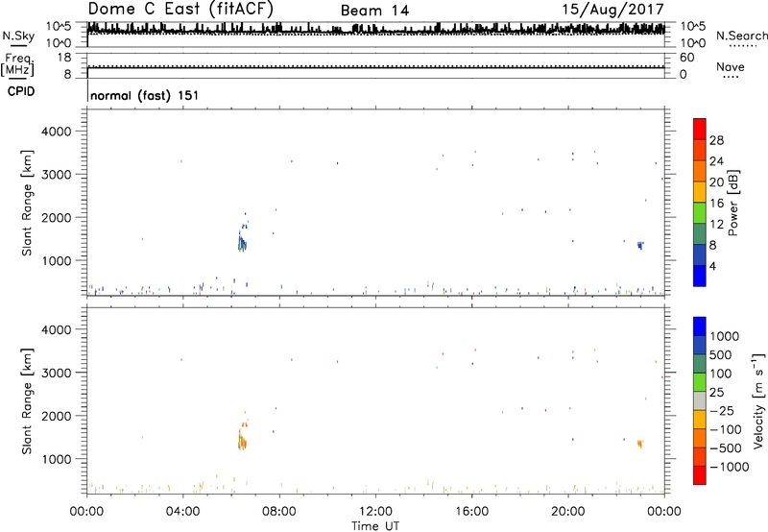Click the red bottom segment of the velocity colorbar
The height and width of the screenshot is (532, 768).
[700, 475]
